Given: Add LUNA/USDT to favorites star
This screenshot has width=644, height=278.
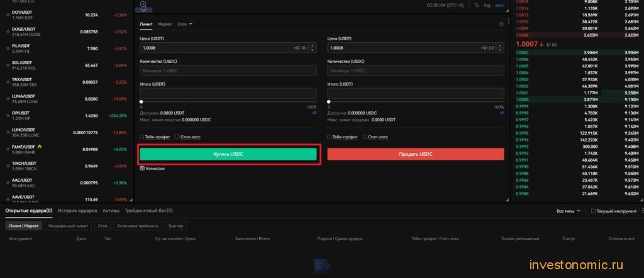Looking at the screenshot, I should (8, 99).
